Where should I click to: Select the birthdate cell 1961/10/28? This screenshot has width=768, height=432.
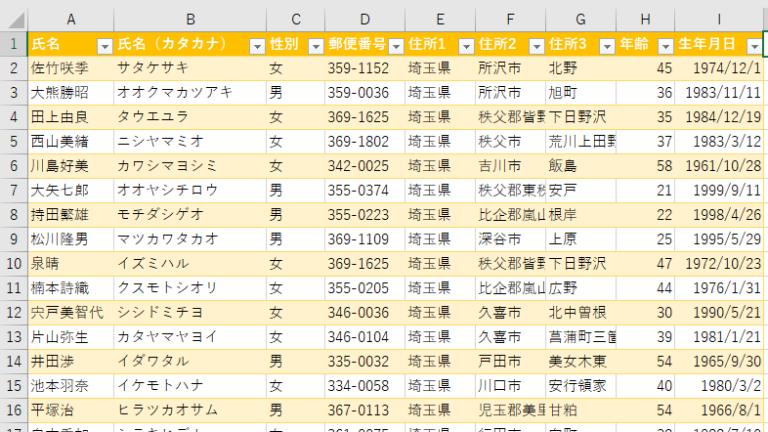click(718, 165)
